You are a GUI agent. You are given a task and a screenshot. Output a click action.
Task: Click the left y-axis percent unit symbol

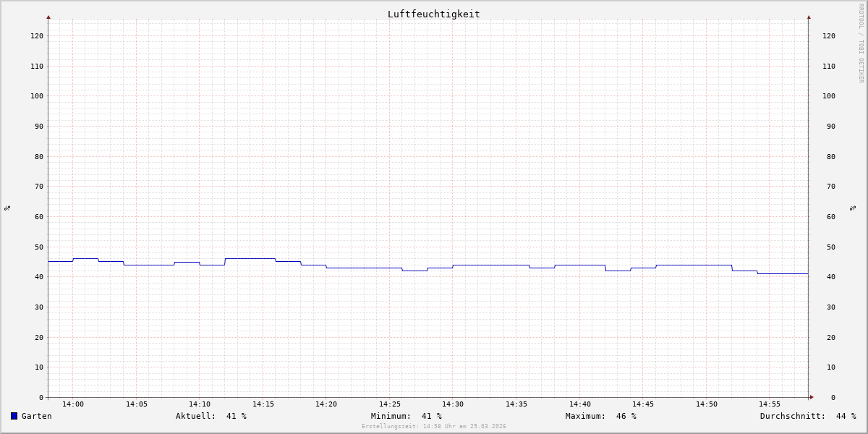pos(7,208)
